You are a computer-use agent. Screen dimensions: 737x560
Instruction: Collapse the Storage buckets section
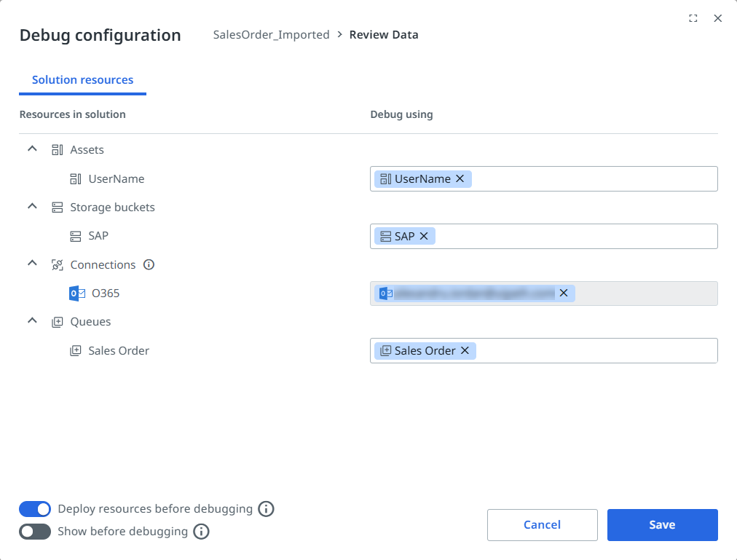coord(32,207)
